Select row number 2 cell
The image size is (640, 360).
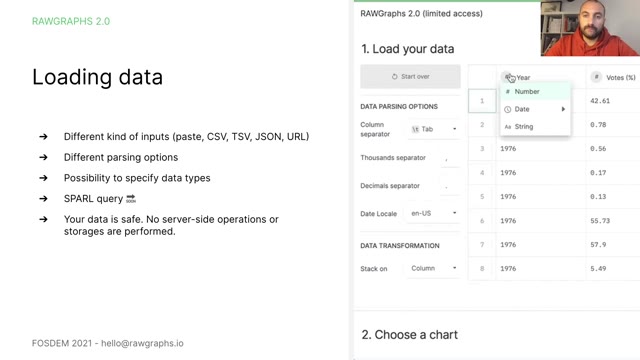(482, 125)
